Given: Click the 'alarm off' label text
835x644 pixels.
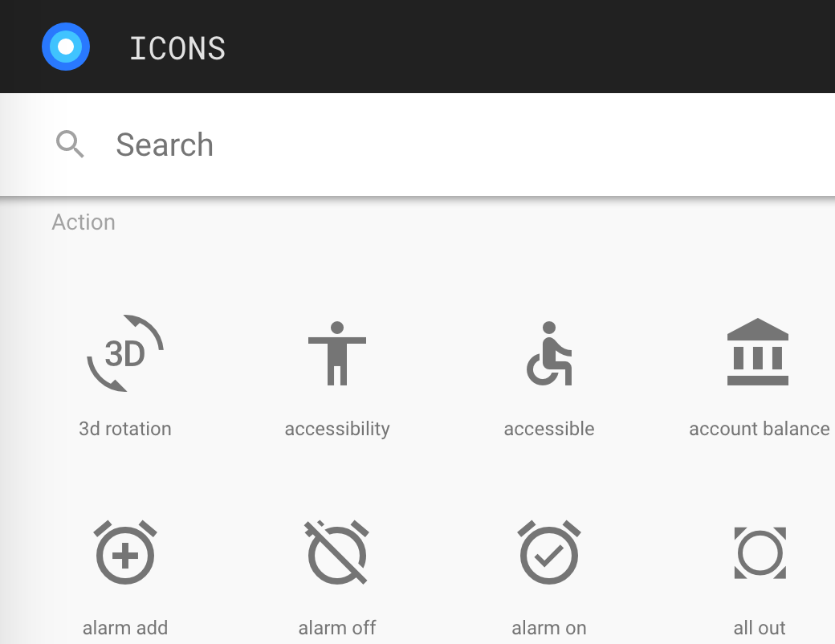Looking at the screenshot, I should (x=337, y=628).
